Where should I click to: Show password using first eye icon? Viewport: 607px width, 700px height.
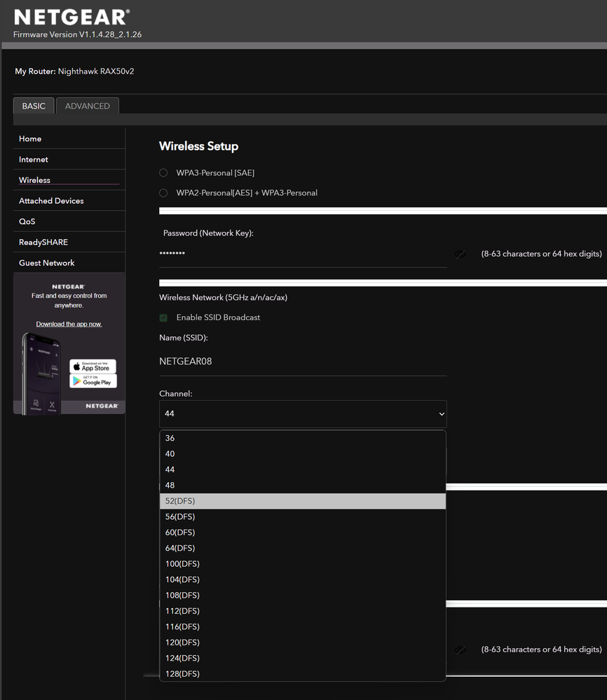coord(460,254)
